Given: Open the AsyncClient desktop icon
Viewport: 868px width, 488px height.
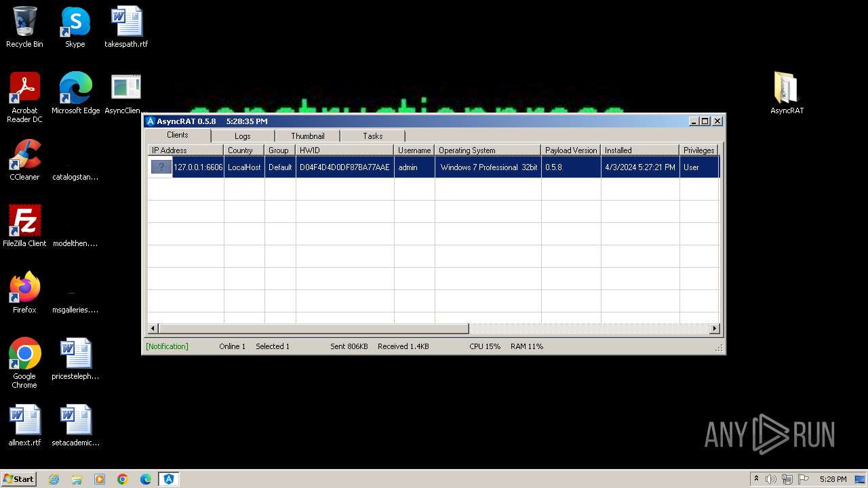Looking at the screenshot, I should [x=126, y=94].
